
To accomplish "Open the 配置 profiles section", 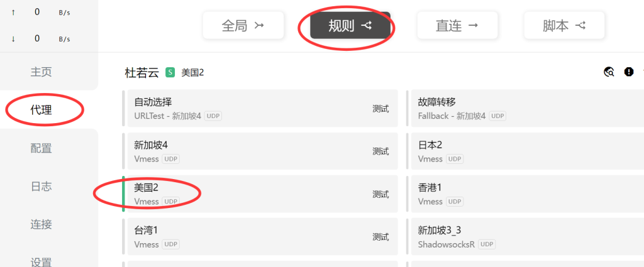I will tap(41, 148).
